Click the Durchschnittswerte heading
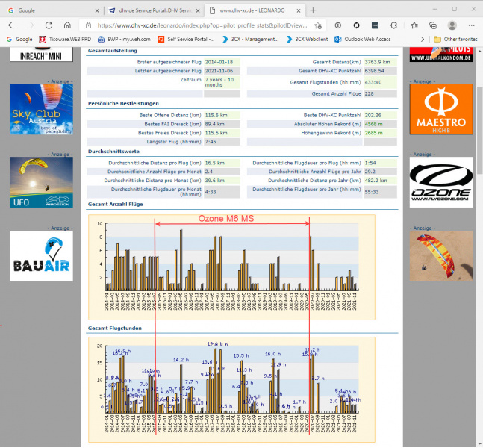 pyautogui.click(x=113, y=152)
